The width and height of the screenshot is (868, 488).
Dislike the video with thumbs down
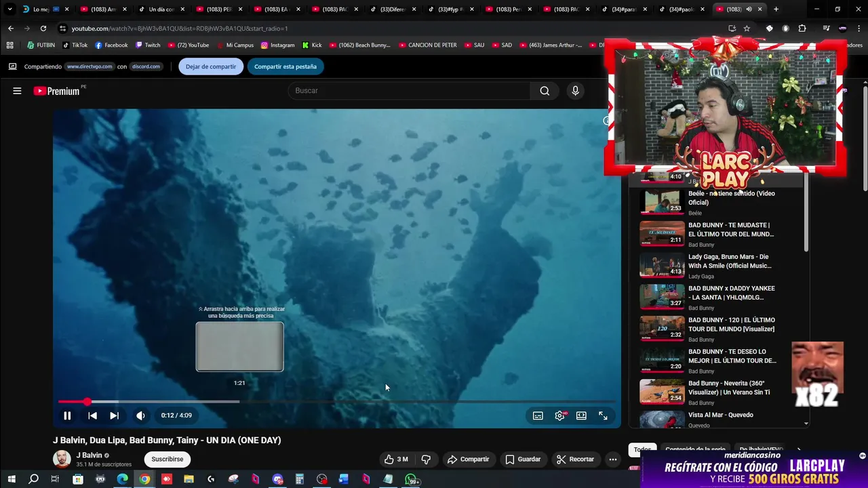click(426, 459)
